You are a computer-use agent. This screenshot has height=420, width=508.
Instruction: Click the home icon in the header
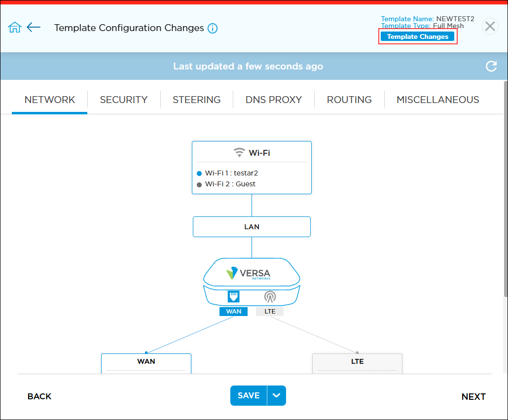14,27
